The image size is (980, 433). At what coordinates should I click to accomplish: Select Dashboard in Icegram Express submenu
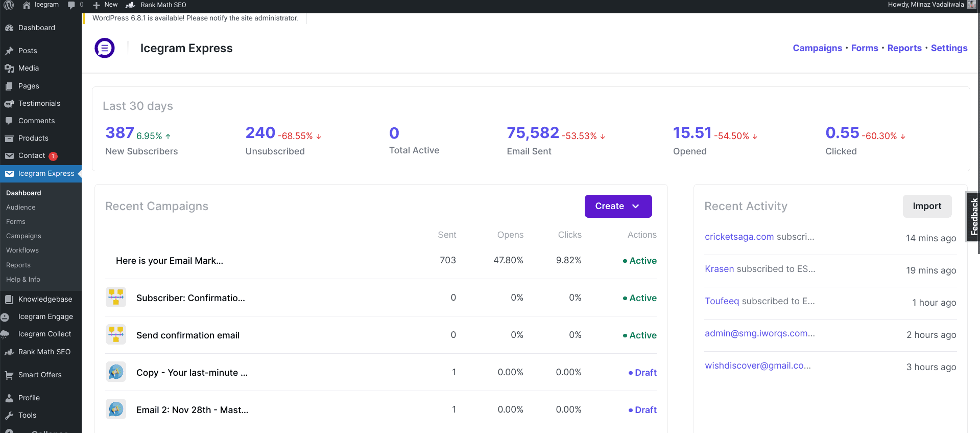click(23, 193)
